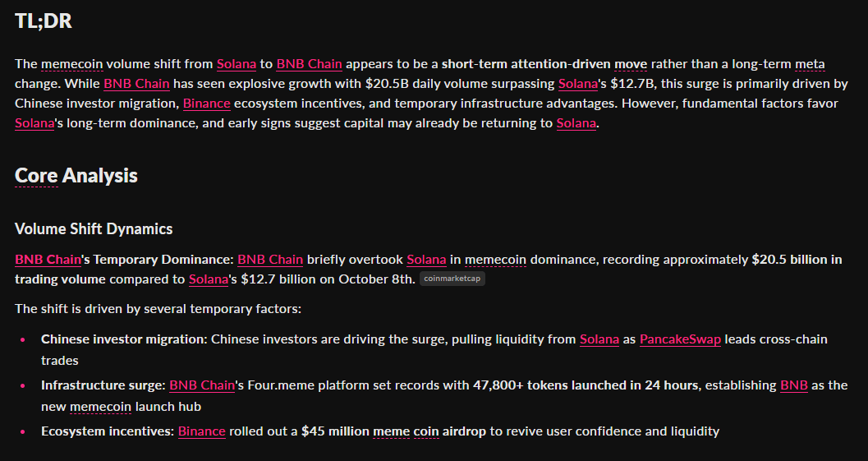868x461 pixels.
Task: Click the dotted-underlined "memecoin" term in the TL;DR
Action: pyautogui.click(x=72, y=64)
